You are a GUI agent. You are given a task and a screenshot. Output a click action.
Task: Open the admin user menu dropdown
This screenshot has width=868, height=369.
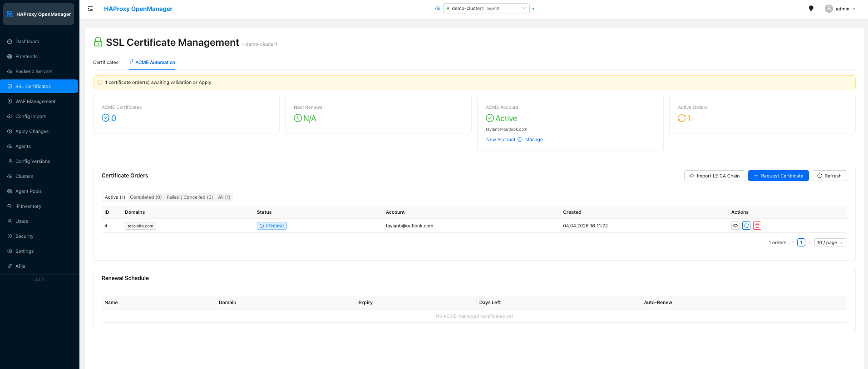coord(840,9)
